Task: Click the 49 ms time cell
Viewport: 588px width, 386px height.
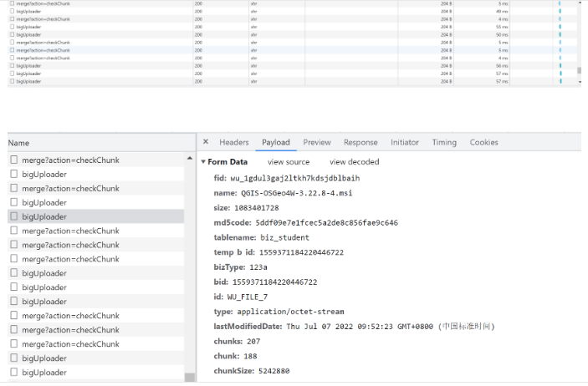Action: [x=502, y=11]
